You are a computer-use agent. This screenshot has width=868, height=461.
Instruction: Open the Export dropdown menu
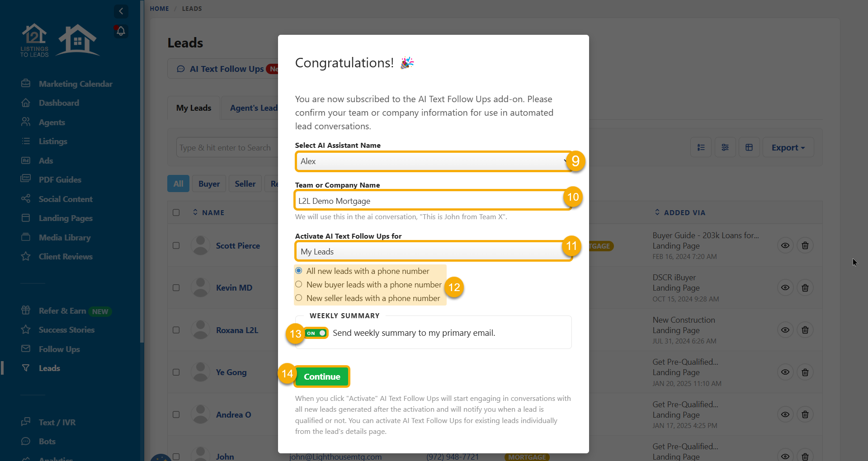click(x=788, y=148)
